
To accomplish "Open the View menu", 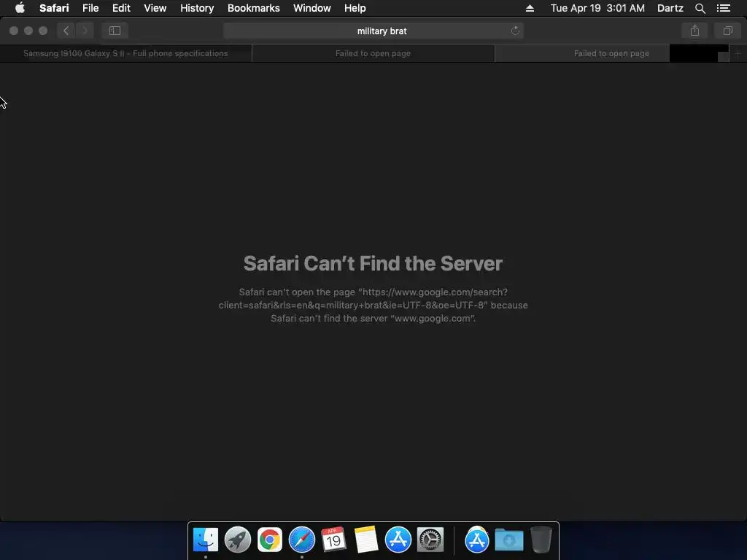I will 155,8.
